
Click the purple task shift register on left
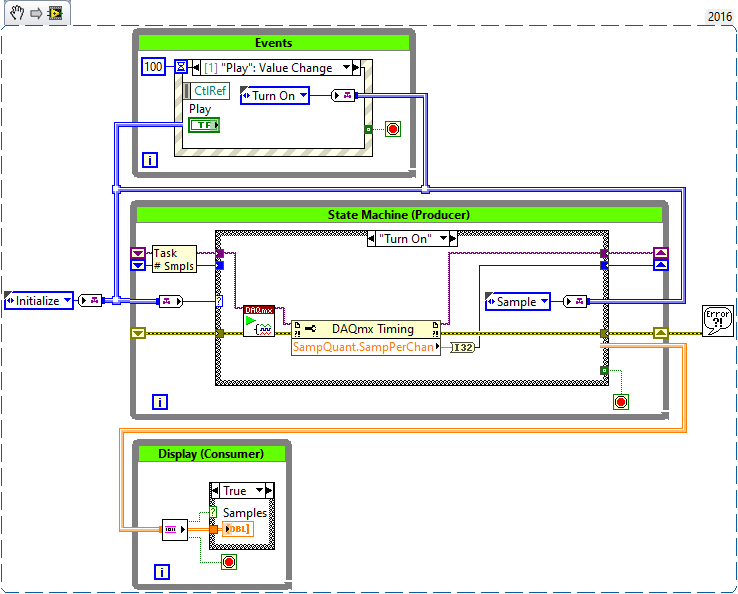point(138,253)
